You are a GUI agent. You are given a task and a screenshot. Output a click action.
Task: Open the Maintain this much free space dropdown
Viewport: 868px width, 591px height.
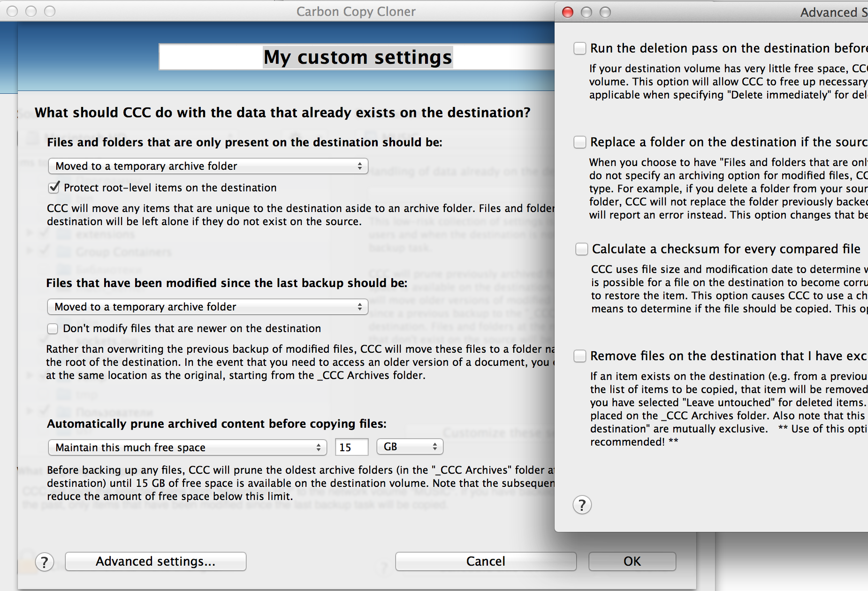click(187, 447)
